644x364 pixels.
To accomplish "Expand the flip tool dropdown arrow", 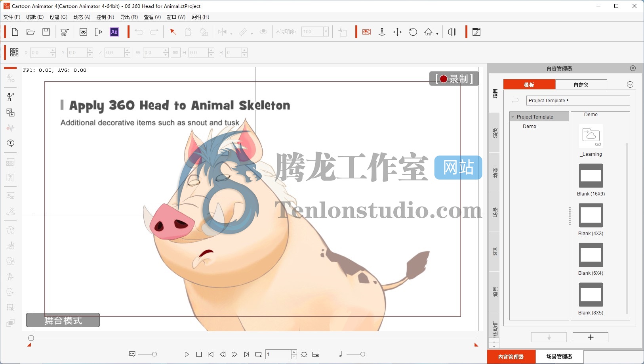I will (231, 34).
